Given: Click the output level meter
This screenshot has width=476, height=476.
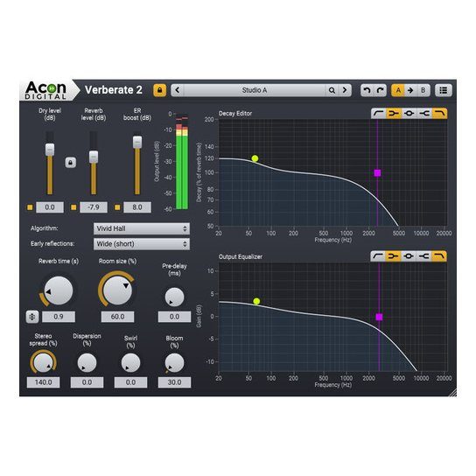Looking at the screenshot, I should coord(182,162).
